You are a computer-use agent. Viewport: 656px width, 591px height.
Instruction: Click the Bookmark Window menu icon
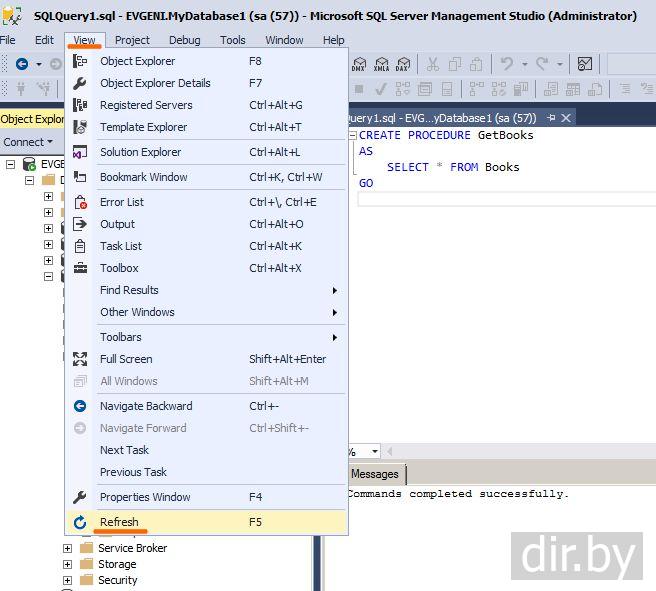coord(79,177)
